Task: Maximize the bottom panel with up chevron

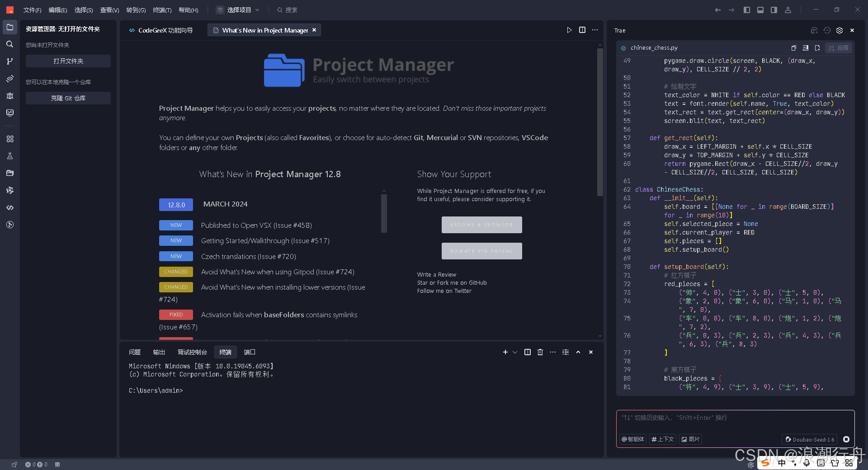Action: (578, 352)
